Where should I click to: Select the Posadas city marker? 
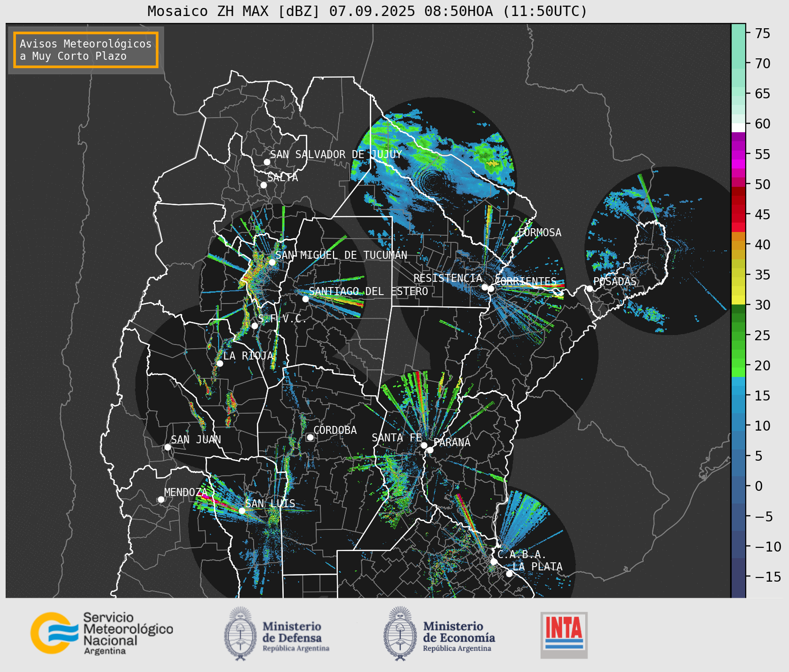590,288
